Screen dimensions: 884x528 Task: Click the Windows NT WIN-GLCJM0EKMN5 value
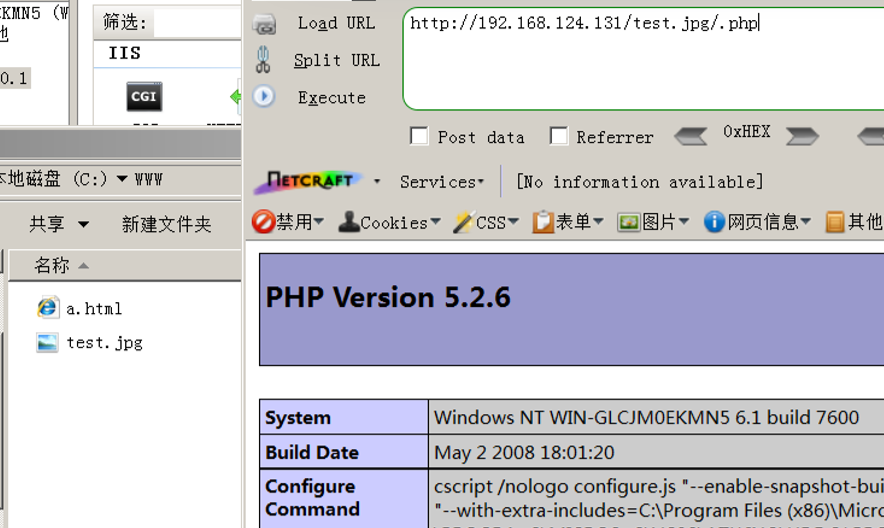pyautogui.click(x=646, y=418)
